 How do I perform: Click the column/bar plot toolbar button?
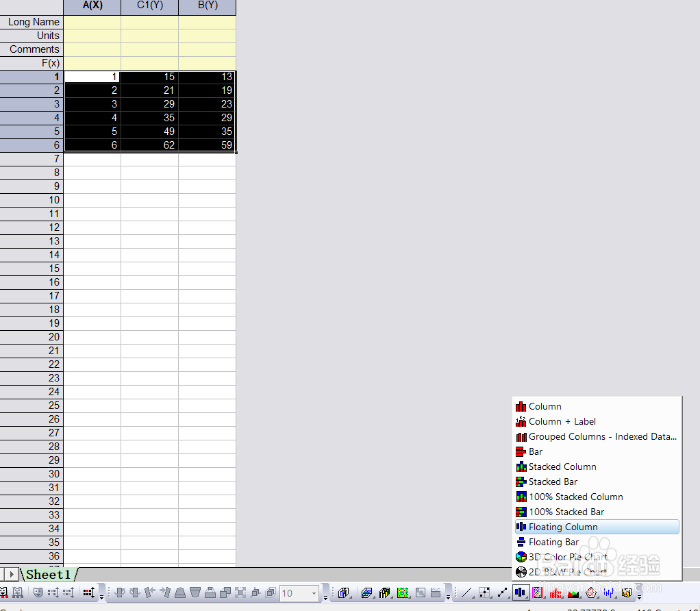tap(521, 593)
